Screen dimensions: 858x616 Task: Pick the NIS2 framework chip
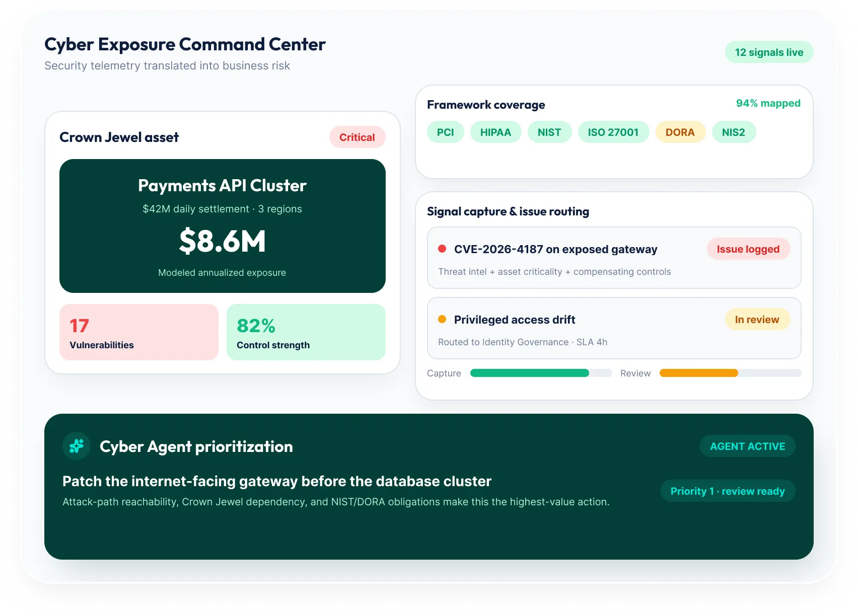click(734, 132)
